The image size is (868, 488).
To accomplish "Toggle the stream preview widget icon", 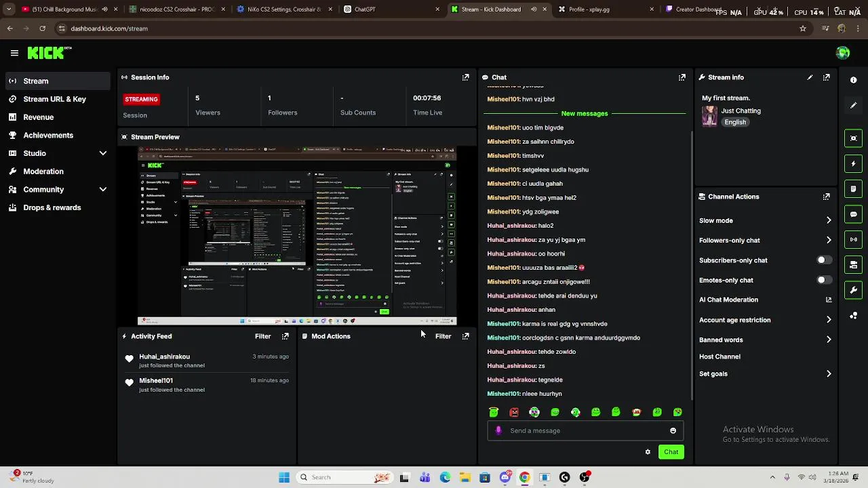I will [853, 138].
